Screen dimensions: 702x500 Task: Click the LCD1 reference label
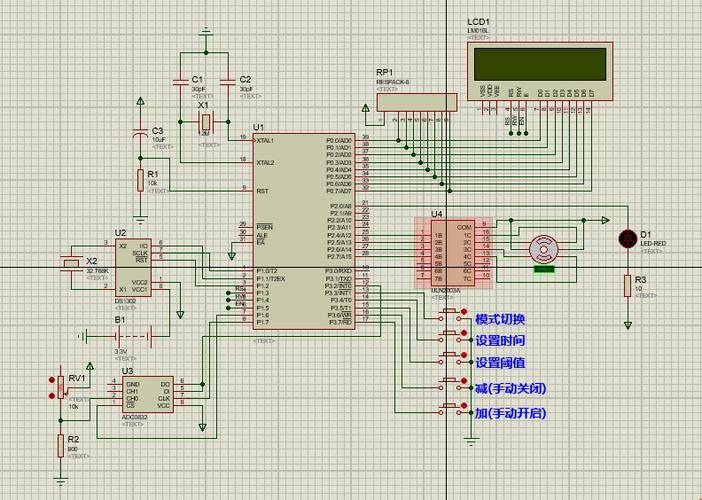(478, 22)
